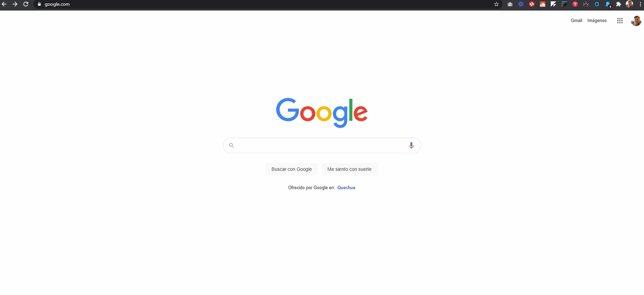Open Gmail from the top links
Screen dimensions: 644x295
(576, 21)
